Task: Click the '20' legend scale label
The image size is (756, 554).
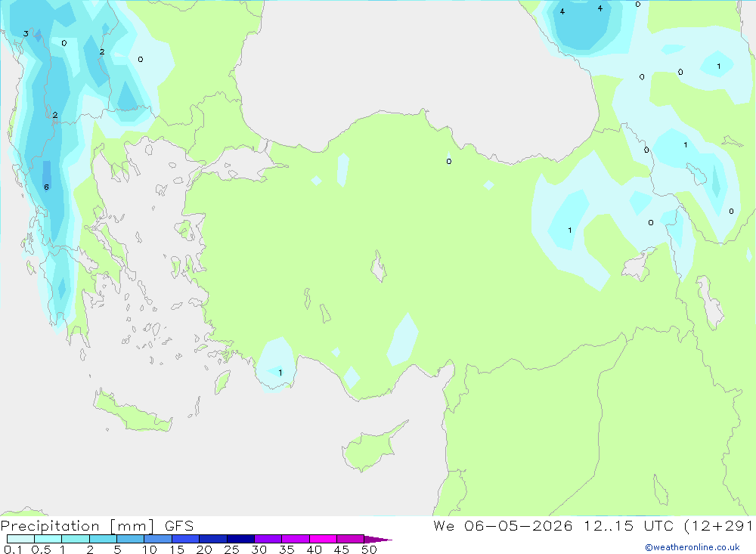Action: click(x=204, y=549)
